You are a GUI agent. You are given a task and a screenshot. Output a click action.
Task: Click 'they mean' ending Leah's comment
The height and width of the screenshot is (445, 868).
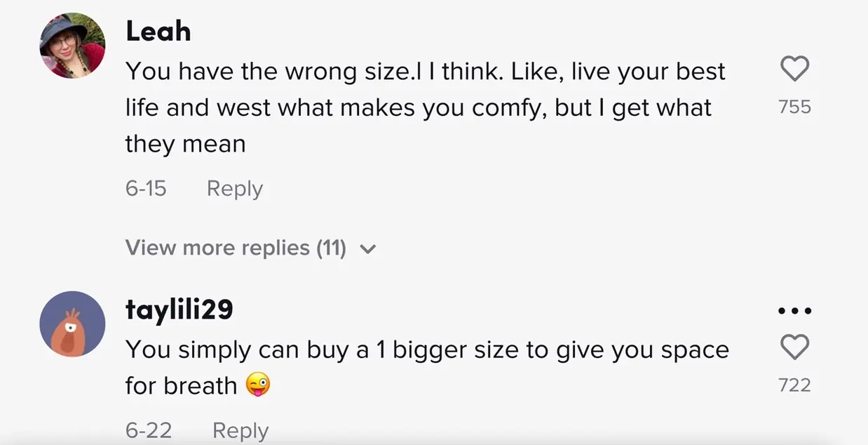click(x=185, y=144)
